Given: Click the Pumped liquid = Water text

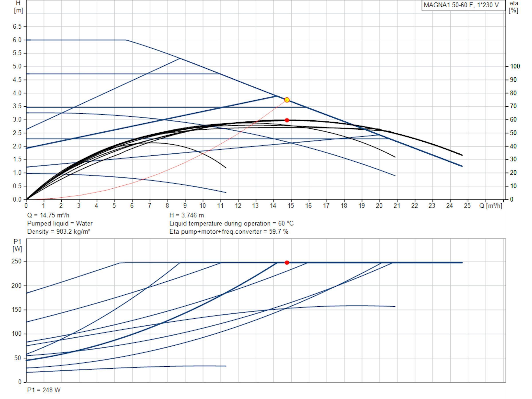Looking at the screenshot, I should [x=60, y=223].
